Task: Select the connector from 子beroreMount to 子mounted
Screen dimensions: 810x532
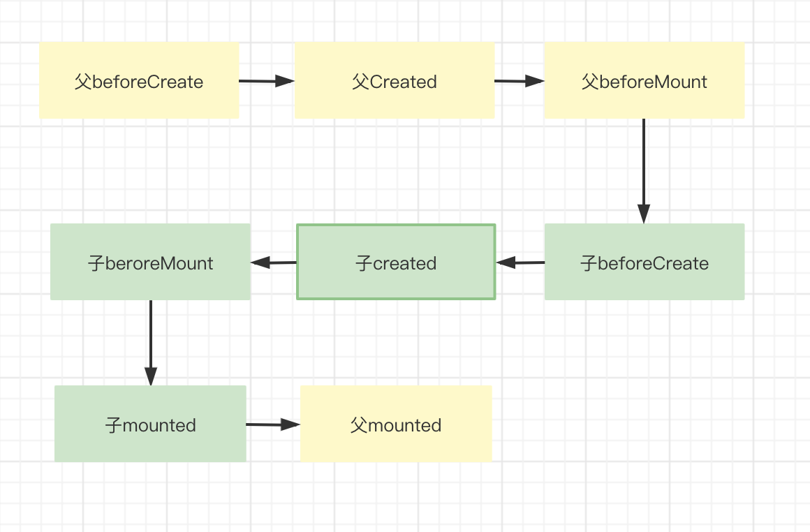Action: tap(151, 343)
